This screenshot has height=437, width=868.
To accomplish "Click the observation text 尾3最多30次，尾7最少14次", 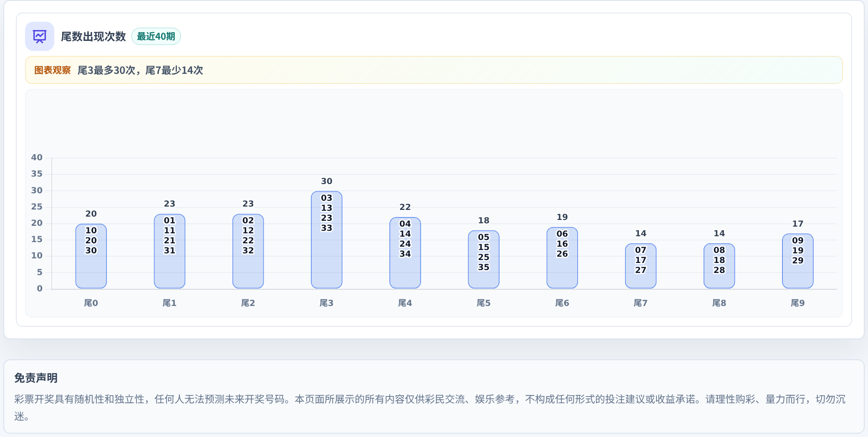I will click(140, 70).
